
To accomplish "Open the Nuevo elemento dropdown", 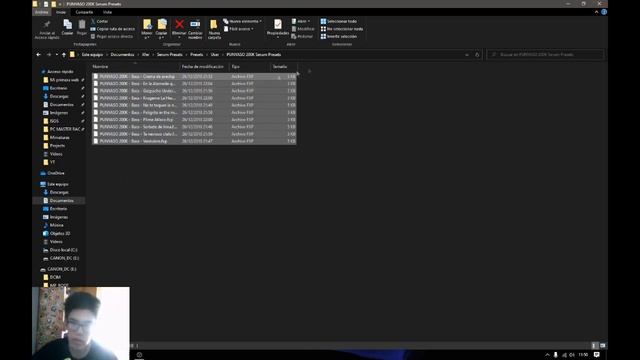I will (242, 21).
